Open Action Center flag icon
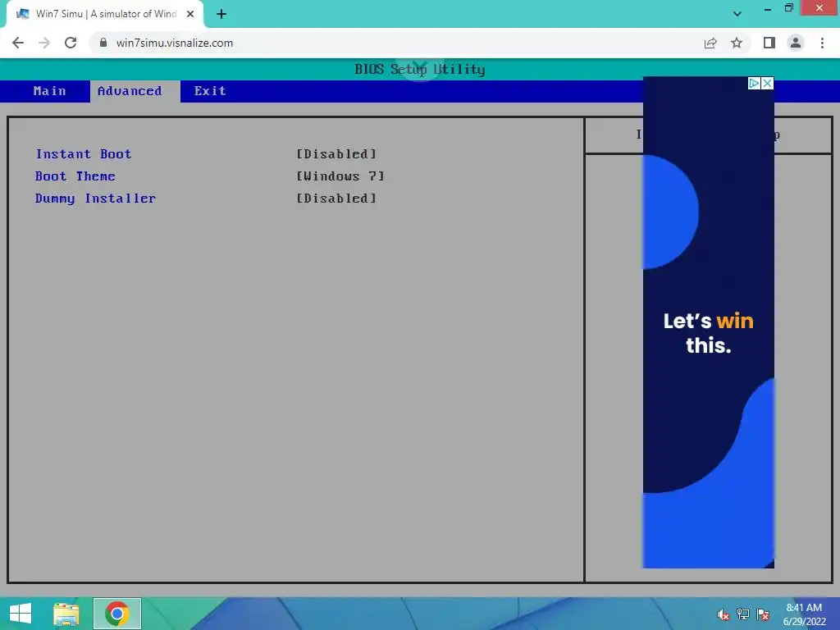The height and width of the screenshot is (630, 840). tap(763, 614)
